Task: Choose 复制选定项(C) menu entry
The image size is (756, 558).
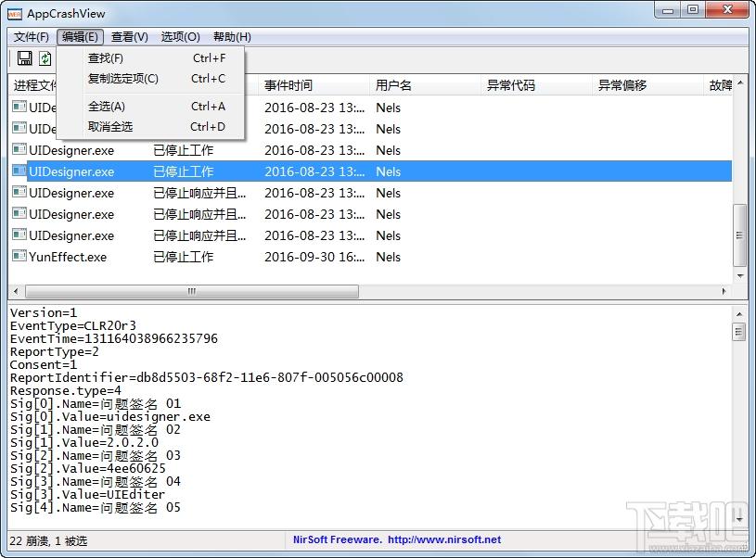Action: coord(150,79)
